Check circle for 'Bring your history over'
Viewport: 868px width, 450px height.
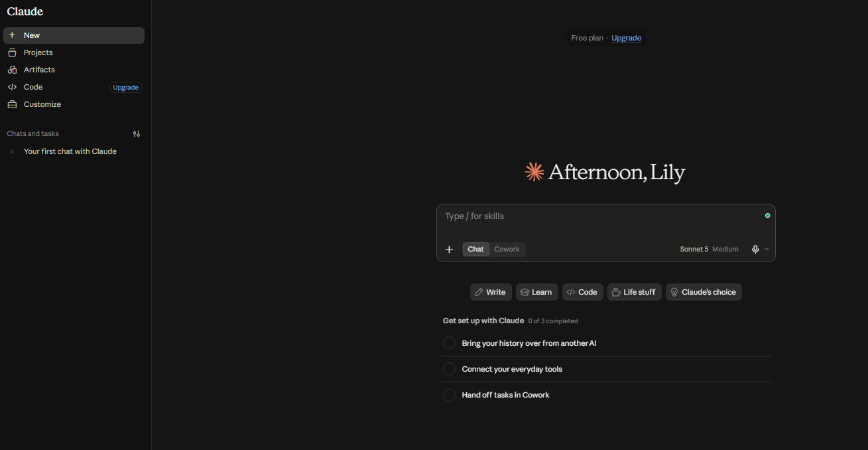(449, 343)
